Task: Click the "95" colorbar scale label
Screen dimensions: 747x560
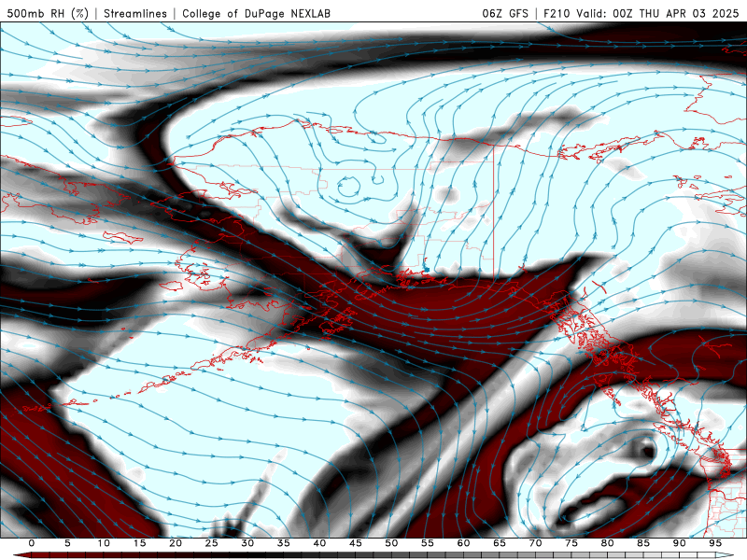Action: click(x=715, y=543)
